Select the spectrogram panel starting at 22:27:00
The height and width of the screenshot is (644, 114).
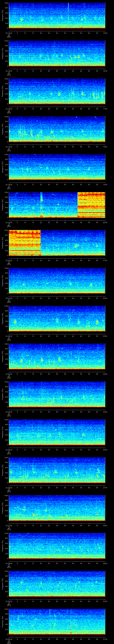coord(57,508)
